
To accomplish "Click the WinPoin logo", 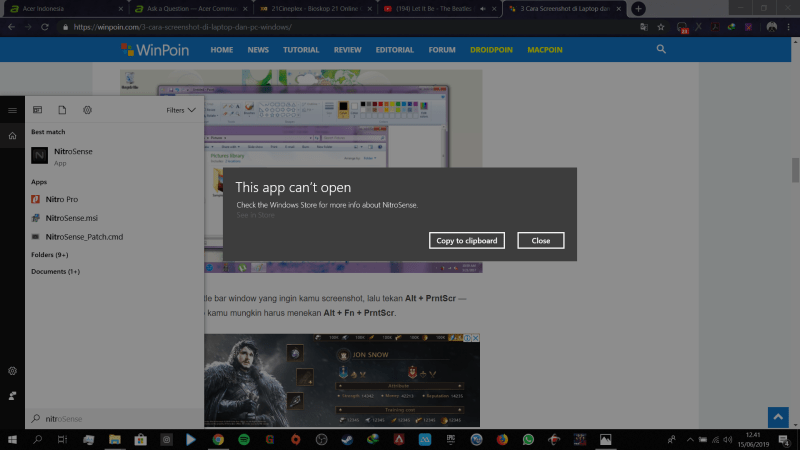I will pos(155,49).
